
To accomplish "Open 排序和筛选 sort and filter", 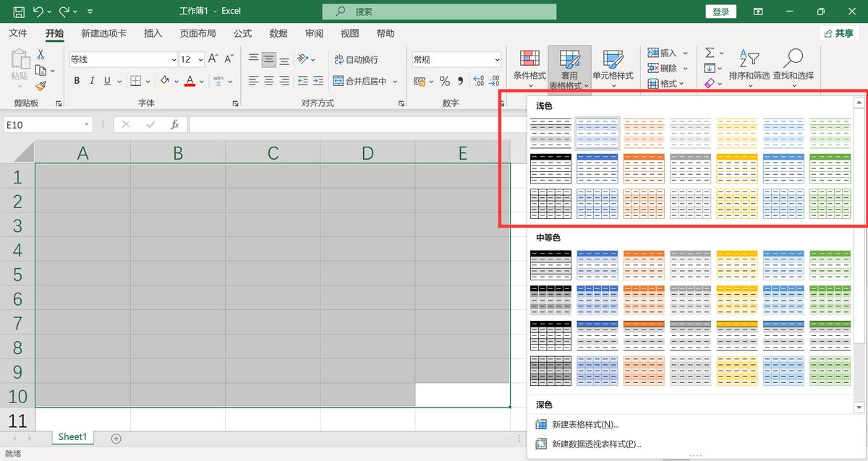I will [749, 69].
